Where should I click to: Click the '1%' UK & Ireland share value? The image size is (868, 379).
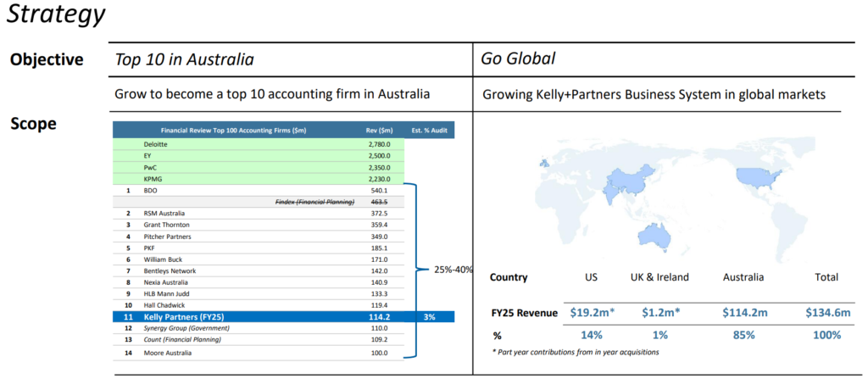tap(660, 335)
